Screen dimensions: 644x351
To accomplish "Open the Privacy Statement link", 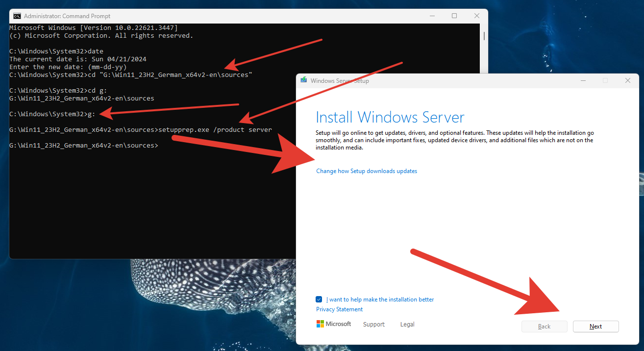I will point(339,309).
